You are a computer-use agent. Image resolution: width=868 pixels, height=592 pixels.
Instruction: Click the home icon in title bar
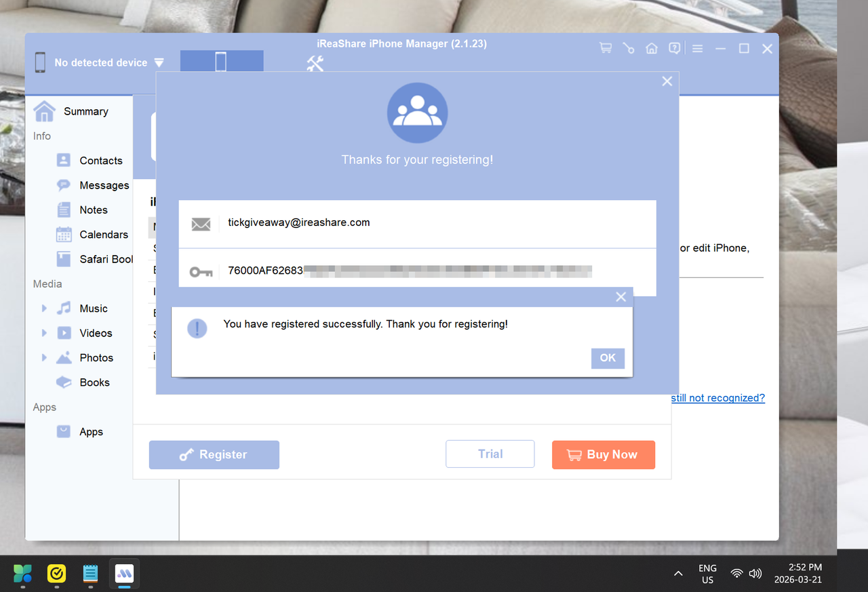pos(652,48)
